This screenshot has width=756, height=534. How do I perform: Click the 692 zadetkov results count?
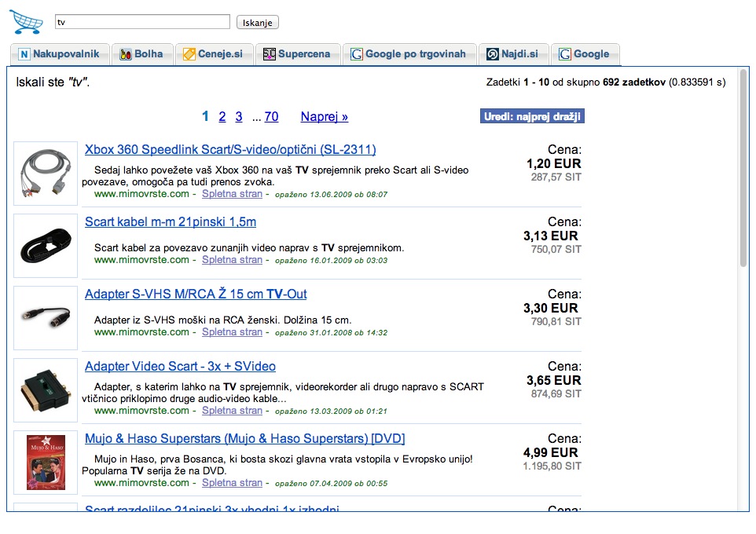[x=634, y=82]
